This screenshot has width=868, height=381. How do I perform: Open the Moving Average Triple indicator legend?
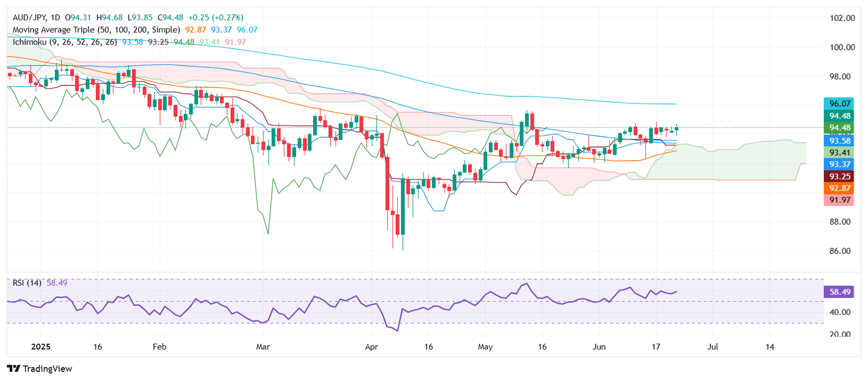96,29
